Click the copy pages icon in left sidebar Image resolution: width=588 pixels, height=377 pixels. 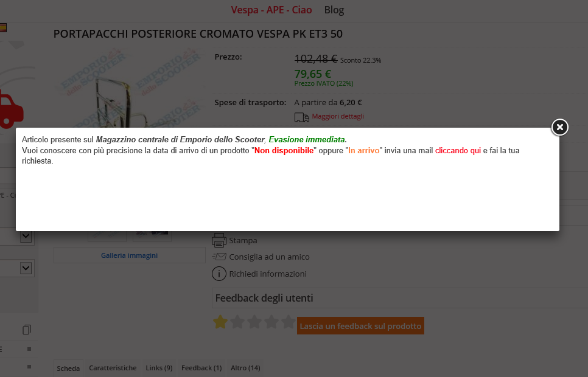27,330
